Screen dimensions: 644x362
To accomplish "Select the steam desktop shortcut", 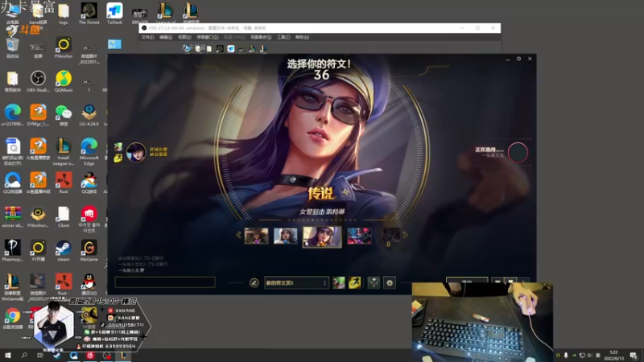I will pos(64,250).
